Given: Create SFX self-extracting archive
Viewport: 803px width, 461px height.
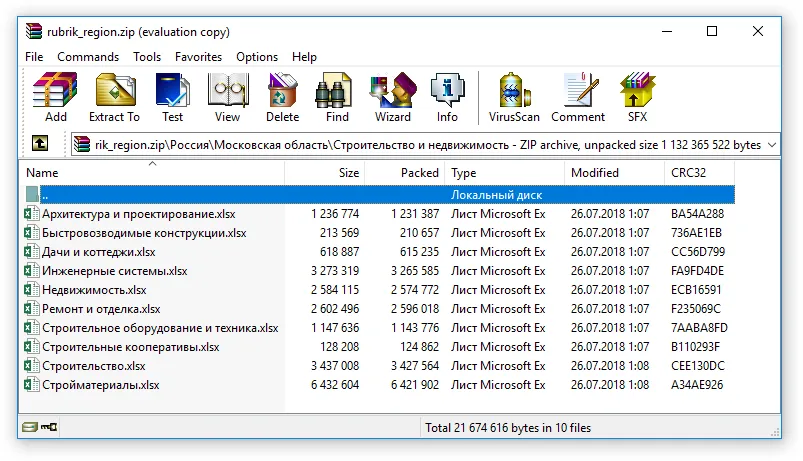Looking at the screenshot, I should (x=637, y=97).
